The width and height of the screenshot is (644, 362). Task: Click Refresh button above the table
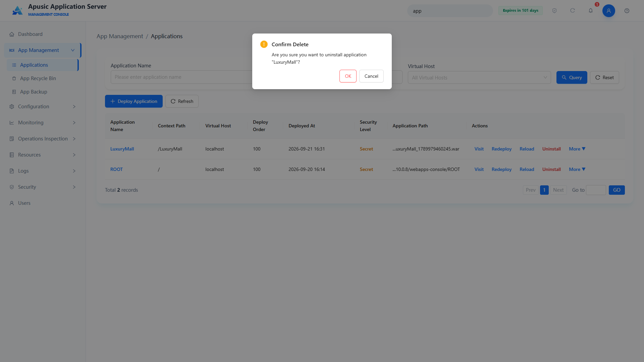(182, 101)
